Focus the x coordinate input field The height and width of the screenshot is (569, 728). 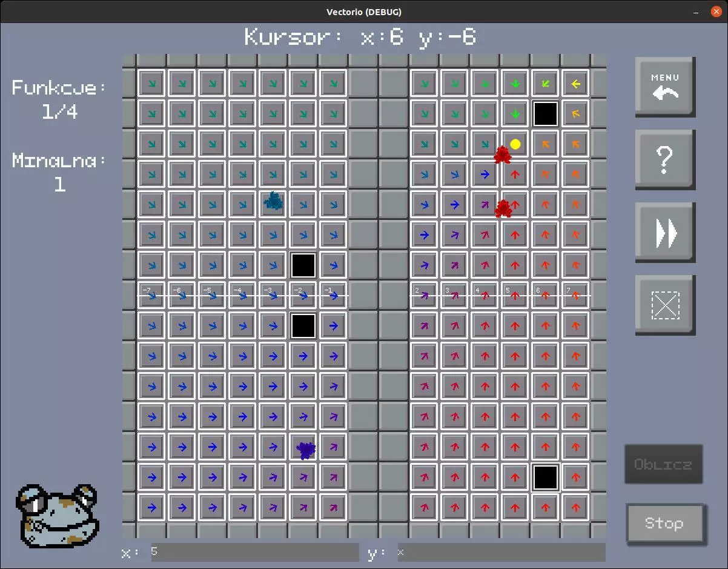tap(254, 552)
